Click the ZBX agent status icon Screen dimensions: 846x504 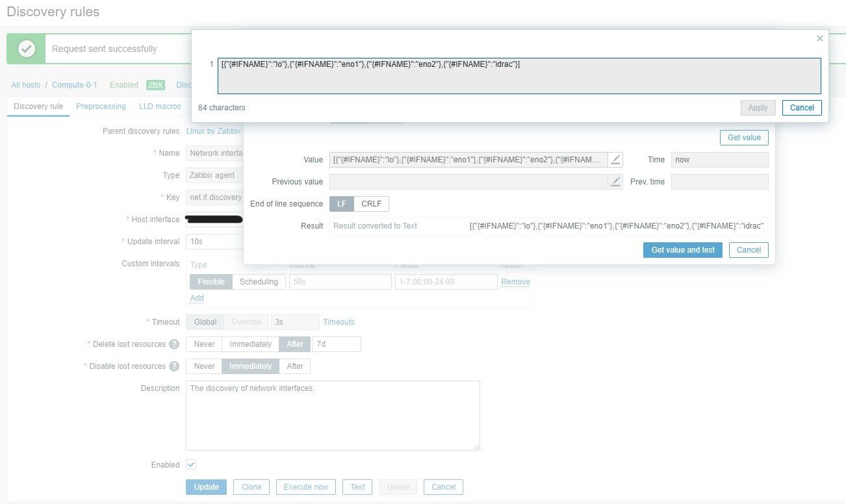pos(155,84)
